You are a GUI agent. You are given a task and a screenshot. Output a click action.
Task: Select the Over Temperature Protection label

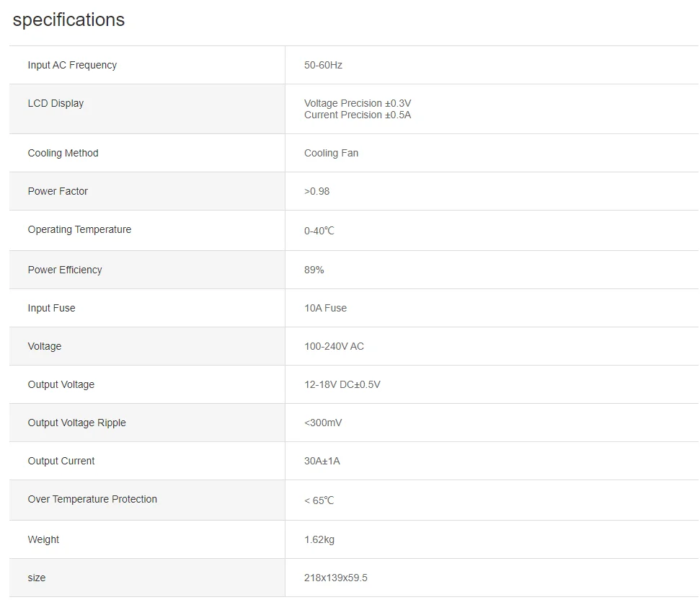(x=92, y=499)
